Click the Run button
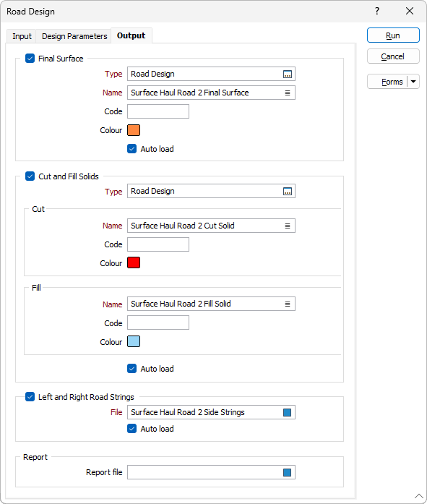The width and height of the screenshot is (427, 504). [x=393, y=35]
